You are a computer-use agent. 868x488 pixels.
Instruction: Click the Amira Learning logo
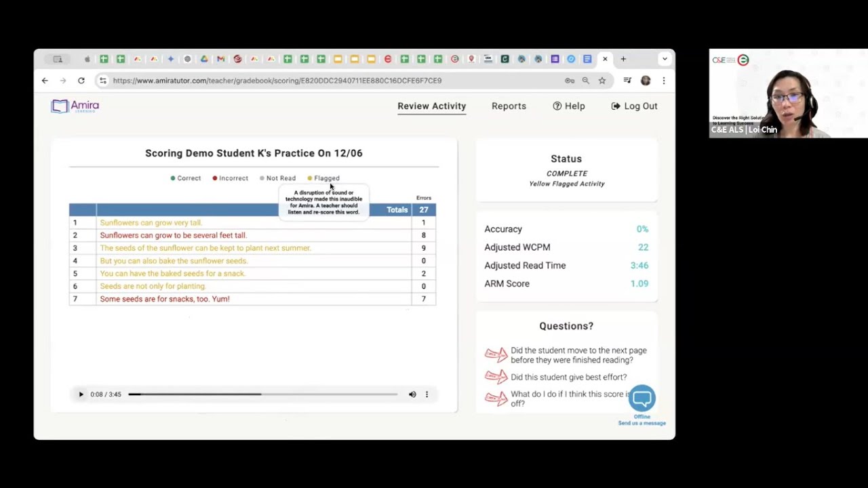(x=75, y=106)
